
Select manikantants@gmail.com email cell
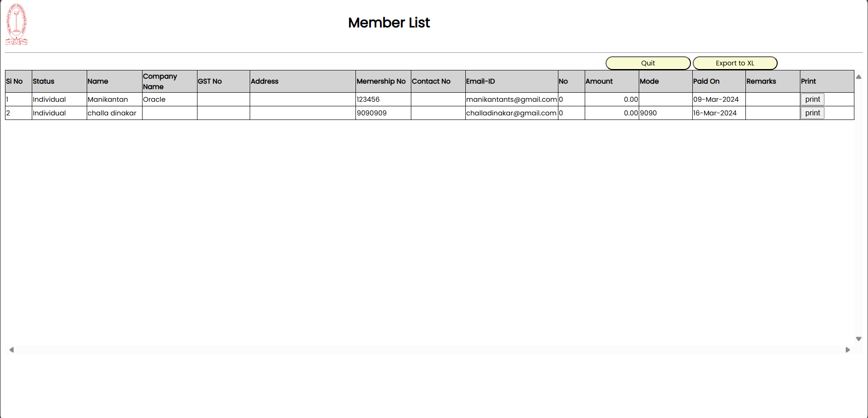(x=511, y=100)
